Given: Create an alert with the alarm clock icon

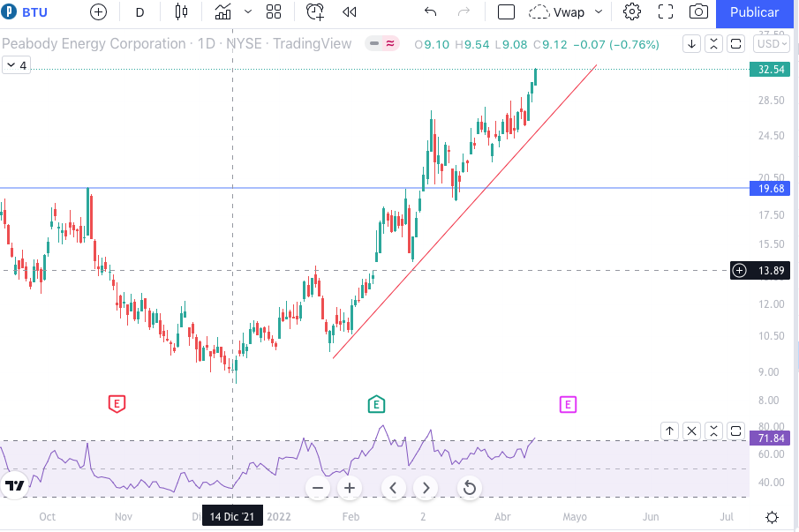Looking at the screenshot, I should click(x=315, y=12).
